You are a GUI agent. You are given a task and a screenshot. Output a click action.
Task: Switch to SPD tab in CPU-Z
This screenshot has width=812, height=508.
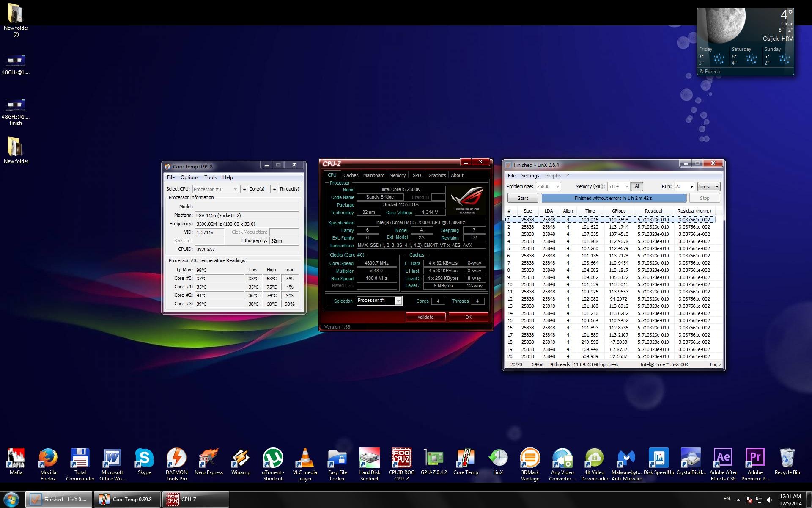[x=417, y=175]
